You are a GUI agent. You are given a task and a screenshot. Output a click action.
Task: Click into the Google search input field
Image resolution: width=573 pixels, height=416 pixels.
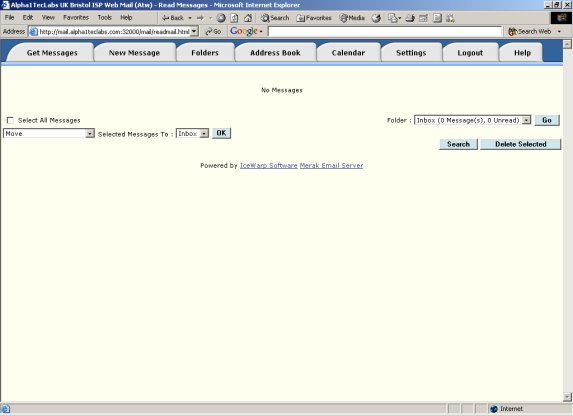tap(385, 31)
